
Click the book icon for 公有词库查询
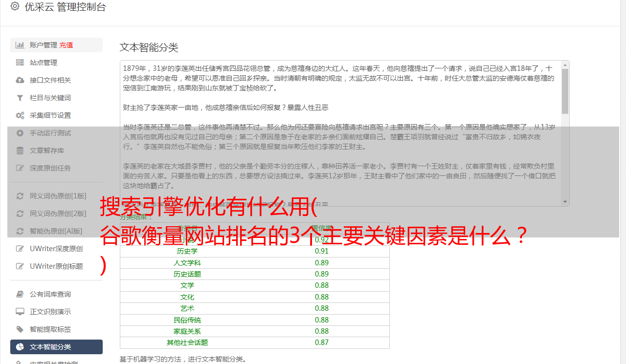pos(20,294)
